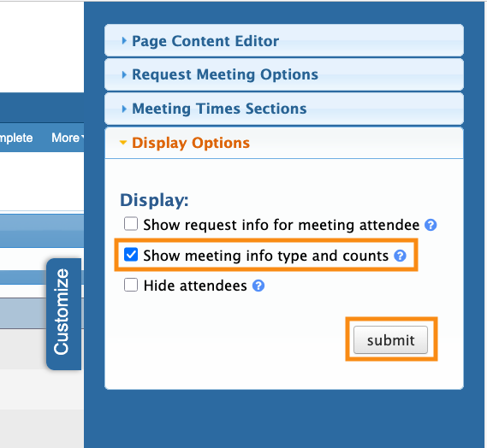Submit the display options
The width and height of the screenshot is (487, 448).
coord(391,340)
